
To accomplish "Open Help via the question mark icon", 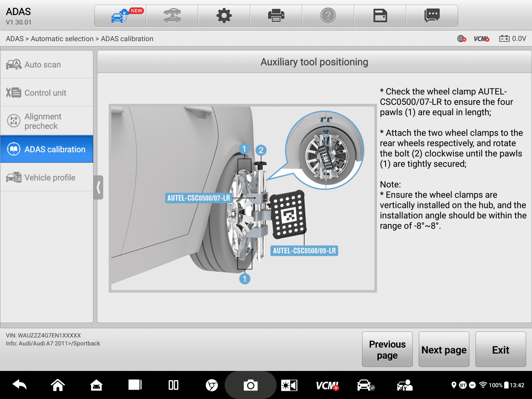I will [x=328, y=16].
